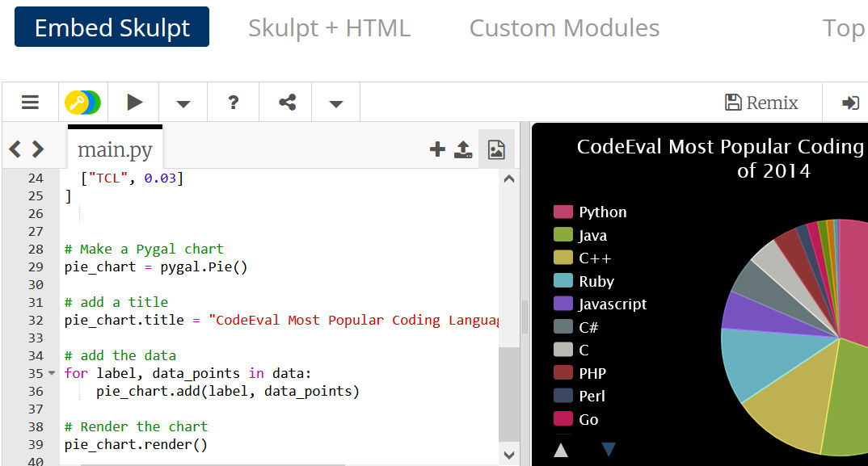Image resolution: width=868 pixels, height=466 pixels.
Task: Select the main.py file tab
Action: [115, 149]
